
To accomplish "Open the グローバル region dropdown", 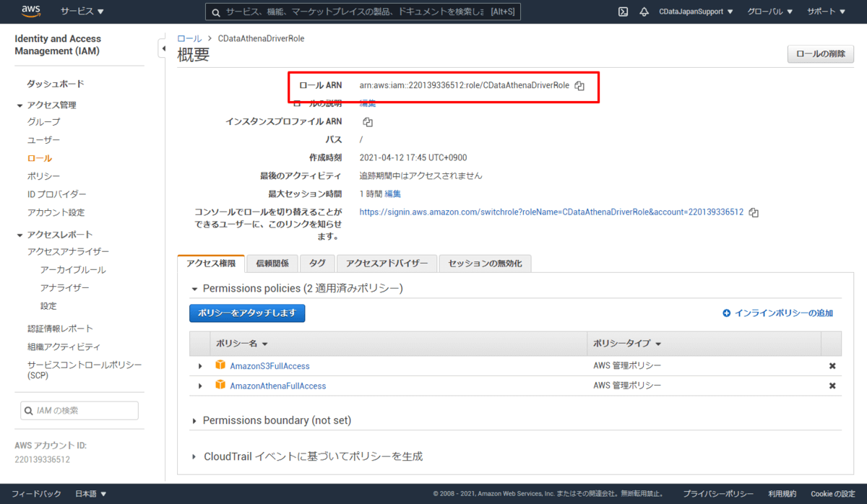I will tap(769, 12).
